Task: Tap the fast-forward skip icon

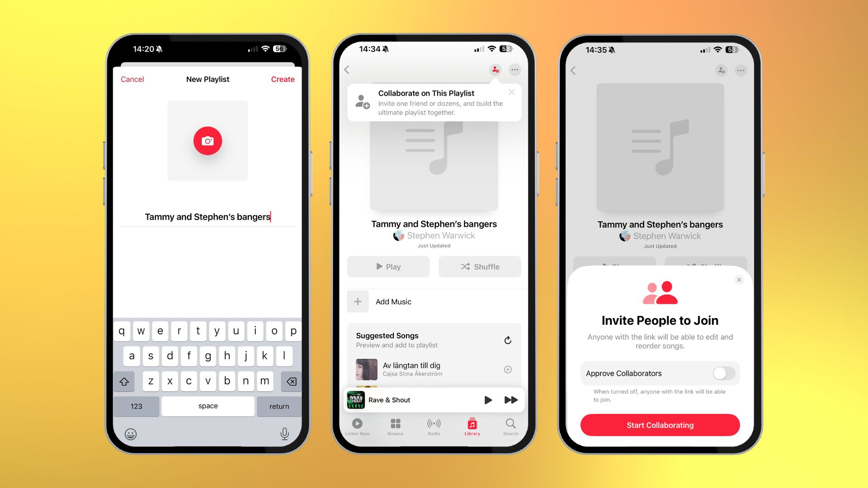Action: click(511, 400)
